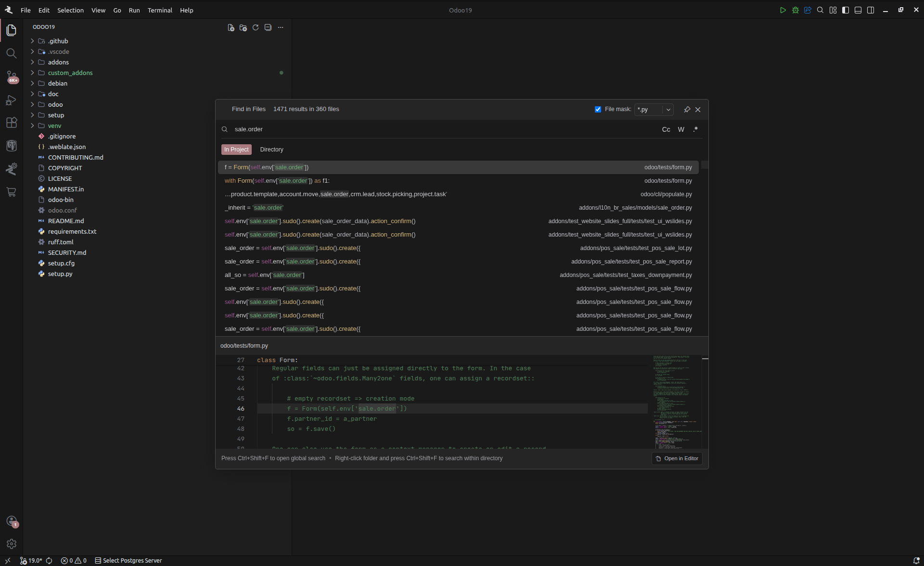
Task: Pin the Find in Files dialog
Action: [x=687, y=110]
